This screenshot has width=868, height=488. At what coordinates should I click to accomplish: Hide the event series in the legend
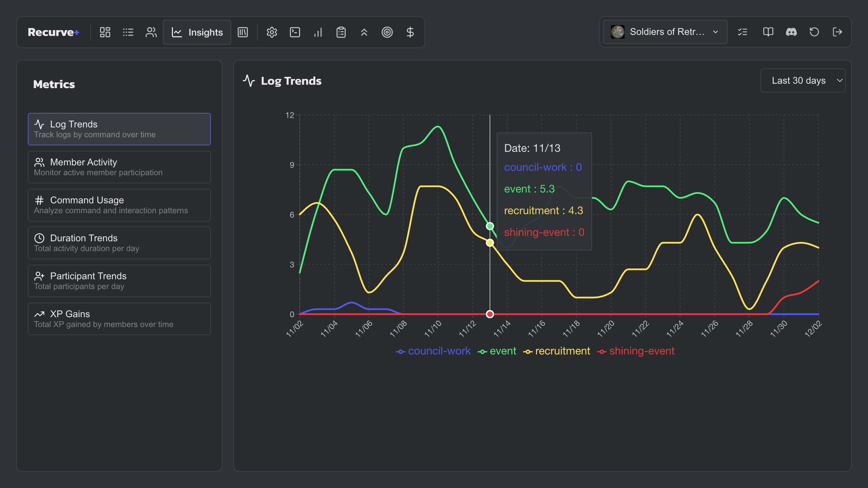point(497,351)
